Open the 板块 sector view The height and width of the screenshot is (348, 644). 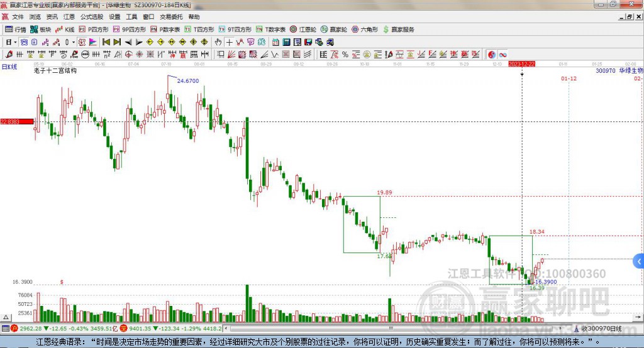(40, 29)
